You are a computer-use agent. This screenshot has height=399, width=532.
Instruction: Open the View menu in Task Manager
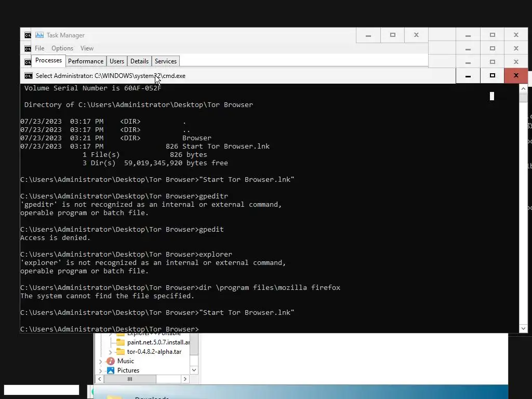point(87,48)
